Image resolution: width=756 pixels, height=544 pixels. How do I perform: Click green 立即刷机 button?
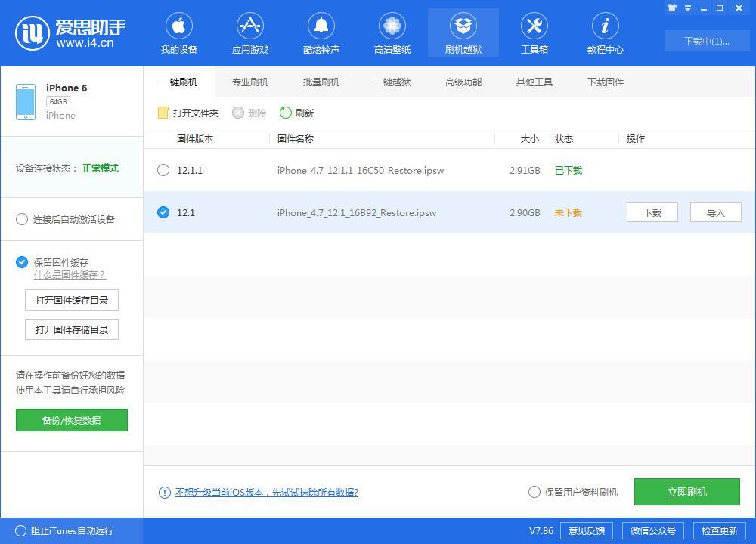(x=686, y=492)
